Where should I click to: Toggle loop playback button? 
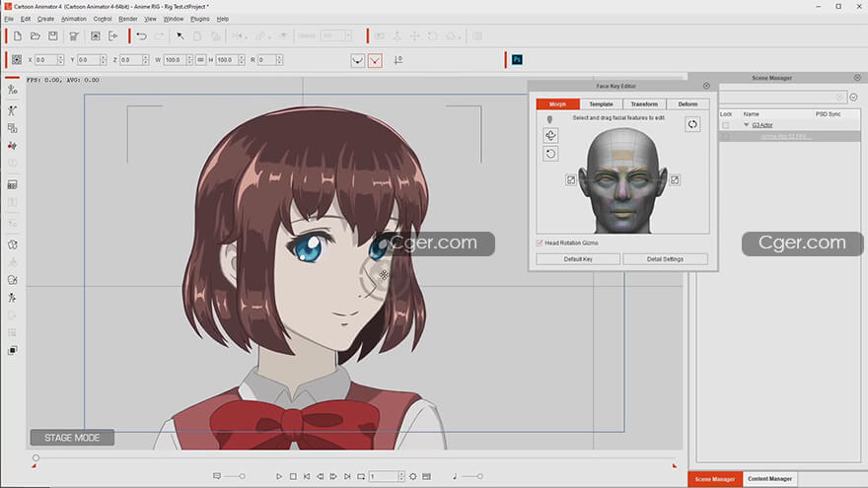click(361, 476)
